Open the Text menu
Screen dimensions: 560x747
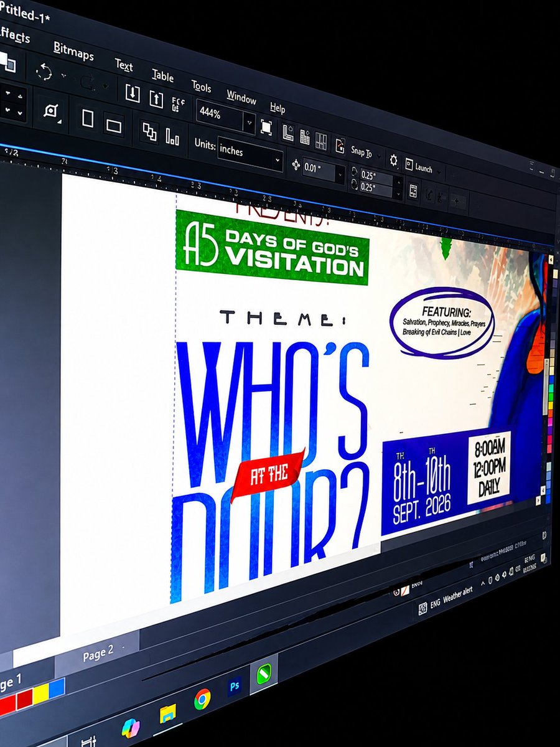point(124,65)
